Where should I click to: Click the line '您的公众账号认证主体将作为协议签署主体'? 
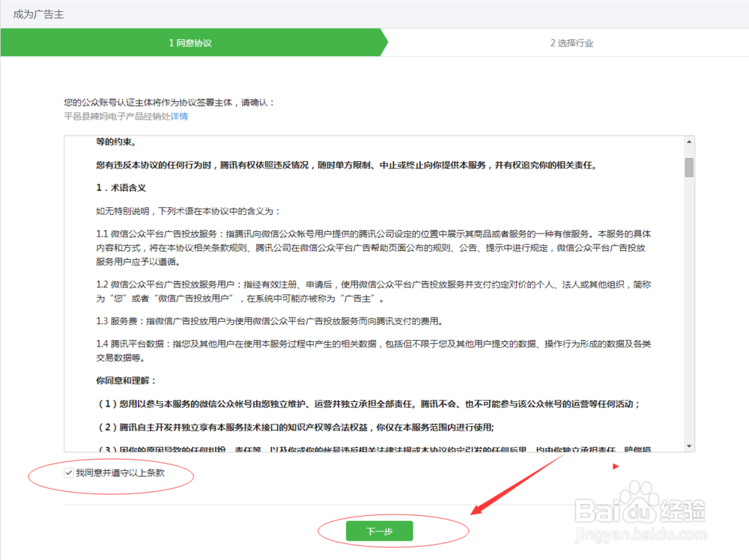(169, 103)
